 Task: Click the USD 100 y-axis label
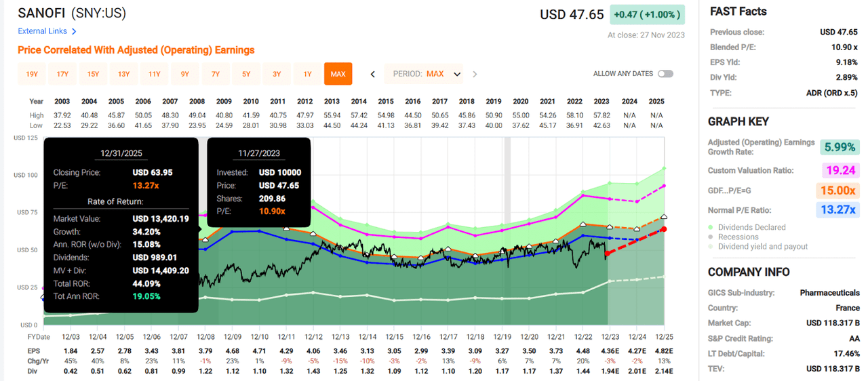pos(24,176)
